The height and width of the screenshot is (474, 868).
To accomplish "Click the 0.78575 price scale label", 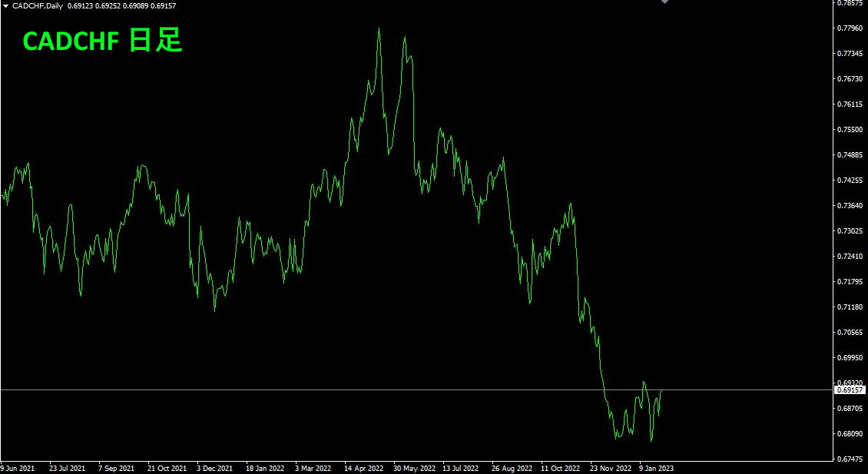I will [x=851, y=3].
